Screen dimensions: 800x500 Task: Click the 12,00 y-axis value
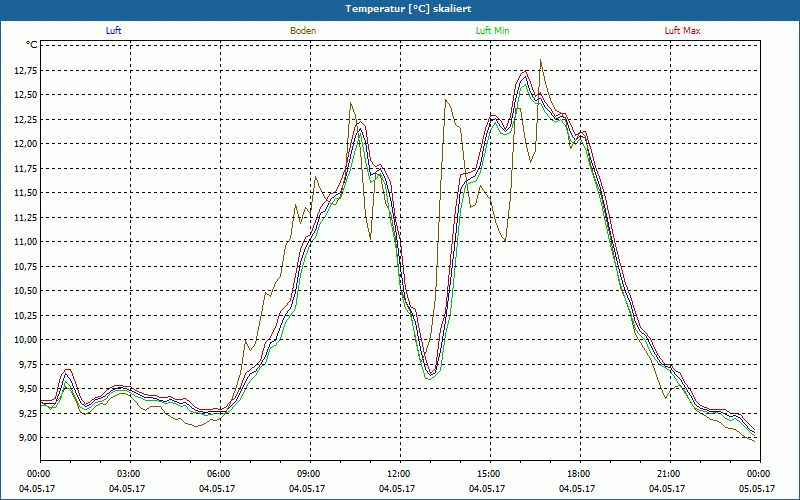pos(26,144)
